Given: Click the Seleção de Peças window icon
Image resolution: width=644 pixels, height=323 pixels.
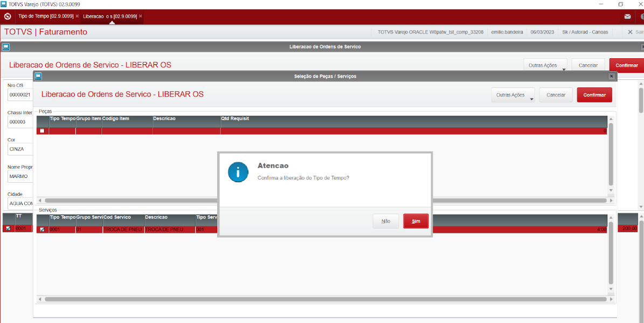Looking at the screenshot, I should point(38,76).
